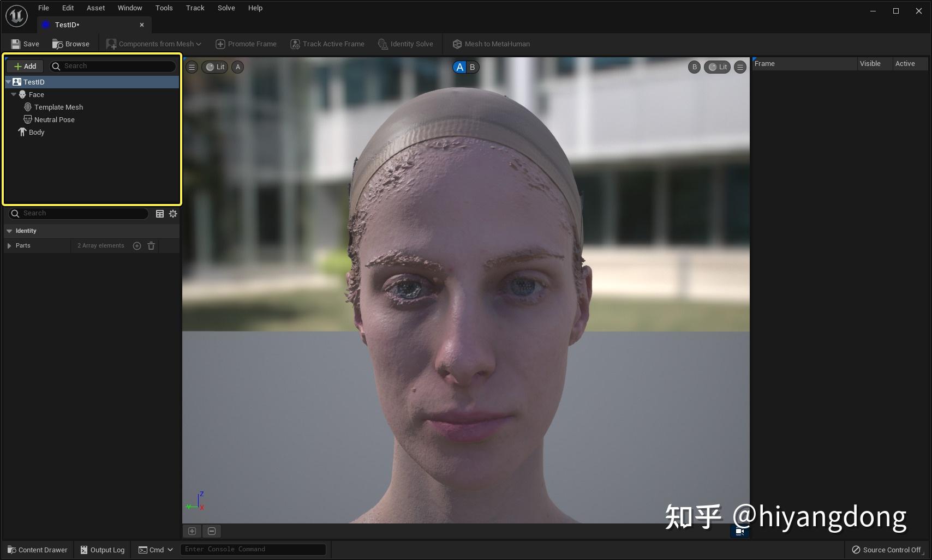Image resolution: width=932 pixels, height=560 pixels.
Task: Run Identity Solve from the toolbar
Action: [x=405, y=44]
